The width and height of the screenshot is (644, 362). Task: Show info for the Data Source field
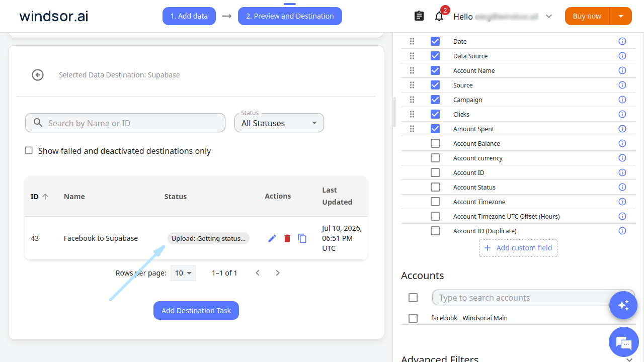pyautogui.click(x=622, y=56)
